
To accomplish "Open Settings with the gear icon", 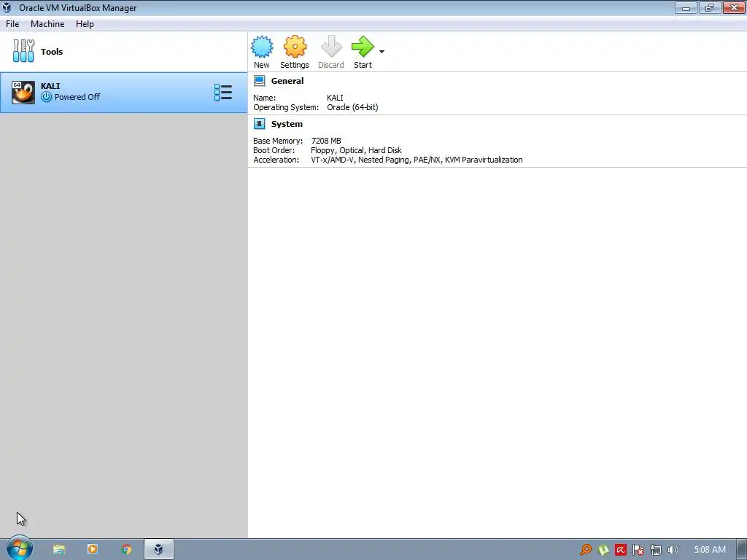I will tap(295, 47).
